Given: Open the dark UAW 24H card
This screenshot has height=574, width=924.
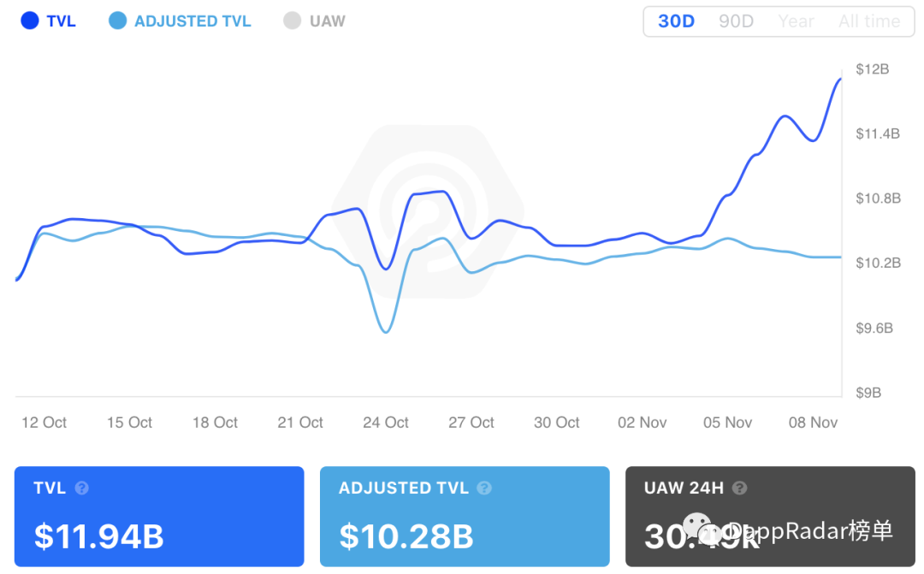Looking at the screenshot, I should tap(770, 516).
